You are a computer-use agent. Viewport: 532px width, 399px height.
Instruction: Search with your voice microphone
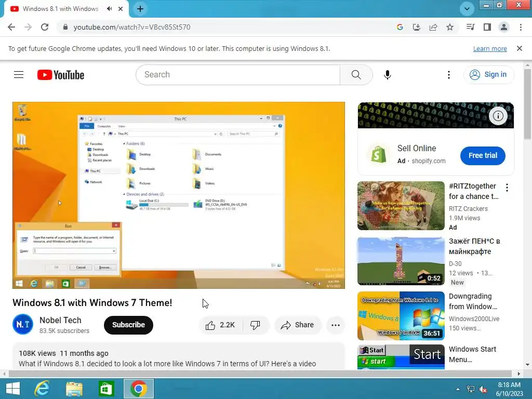click(x=388, y=75)
